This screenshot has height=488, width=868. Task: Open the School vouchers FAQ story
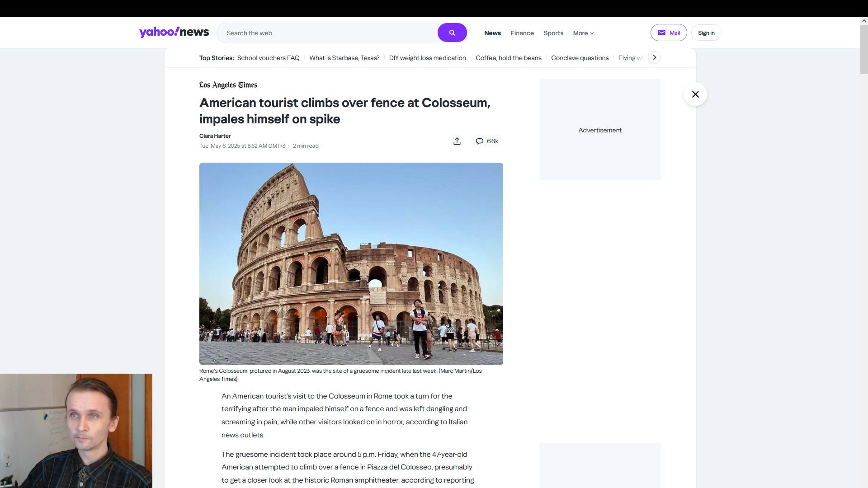[268, 58]
